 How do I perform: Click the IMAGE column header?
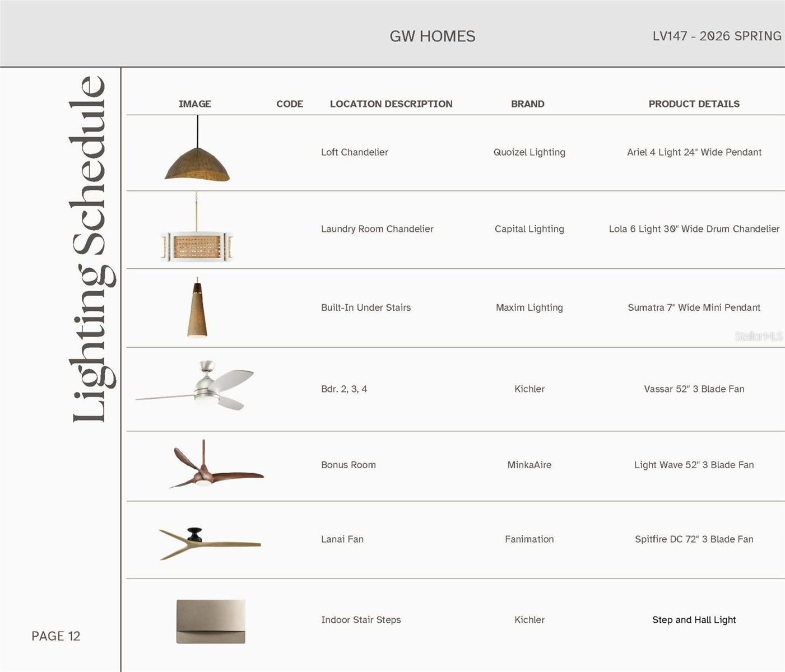pyautogui.click(x=194, y=104)
